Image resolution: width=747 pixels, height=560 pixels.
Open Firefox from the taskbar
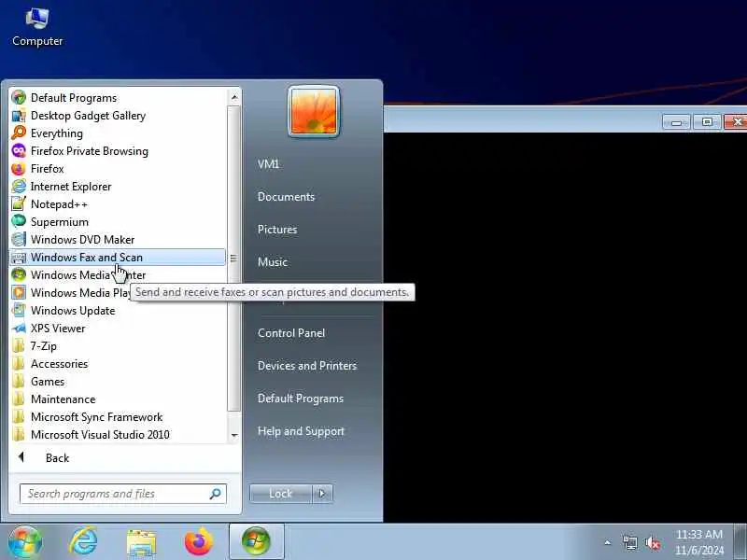199,541
